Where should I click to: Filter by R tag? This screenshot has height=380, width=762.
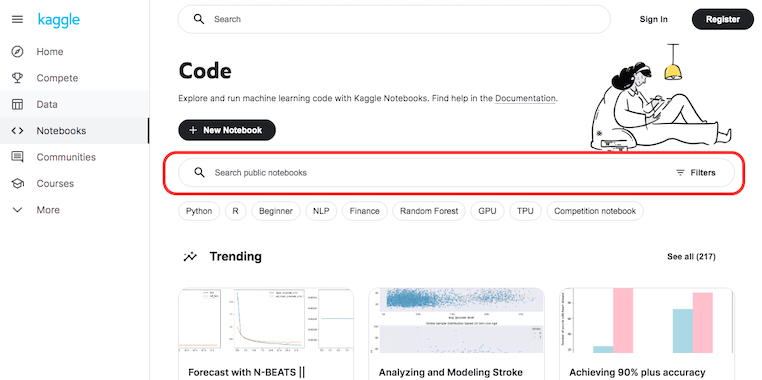[x=236, y=211]
